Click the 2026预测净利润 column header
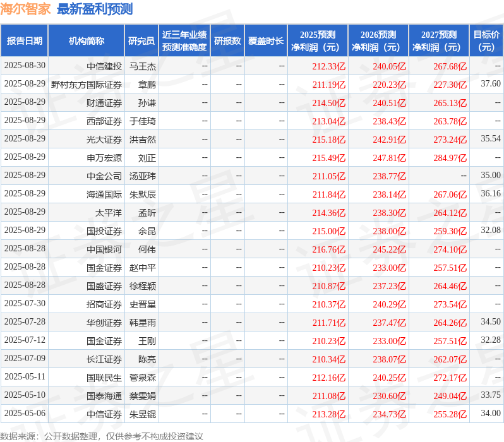 coord(378,41)
